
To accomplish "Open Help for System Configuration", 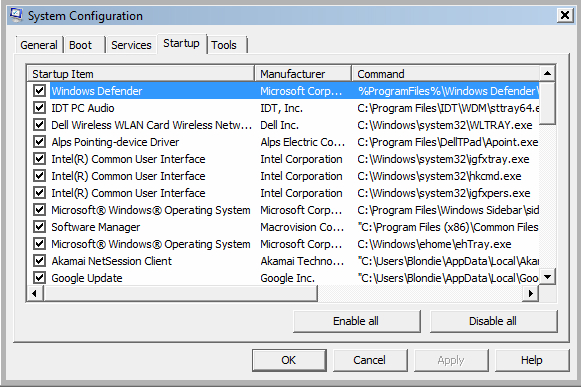I will pos(532,360).
